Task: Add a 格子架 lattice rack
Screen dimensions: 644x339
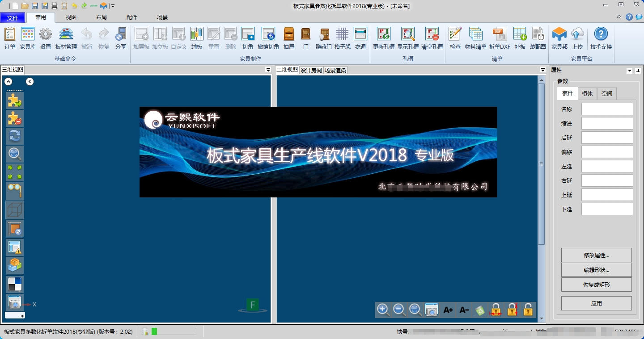Action: pyautogui.click(x=343, y=38)
